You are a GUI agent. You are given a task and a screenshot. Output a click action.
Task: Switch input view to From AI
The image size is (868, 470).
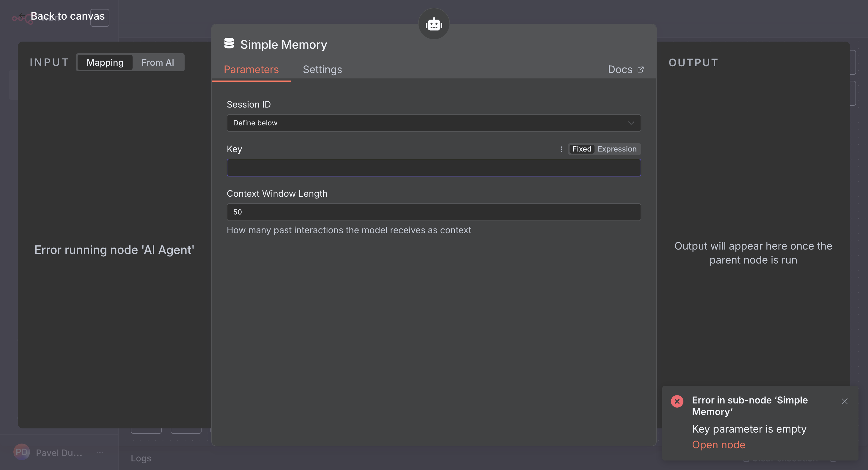(x=158, y=63)
